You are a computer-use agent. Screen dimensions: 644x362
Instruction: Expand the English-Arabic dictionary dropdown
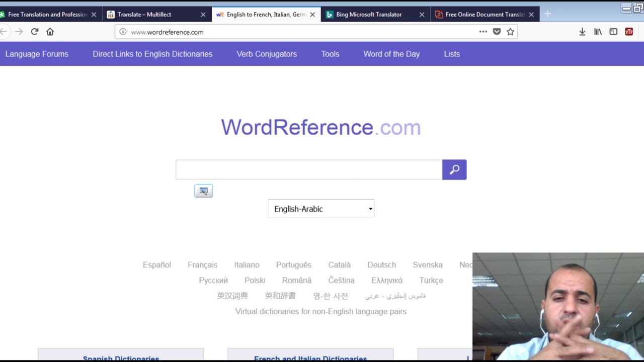pos(321,209)
